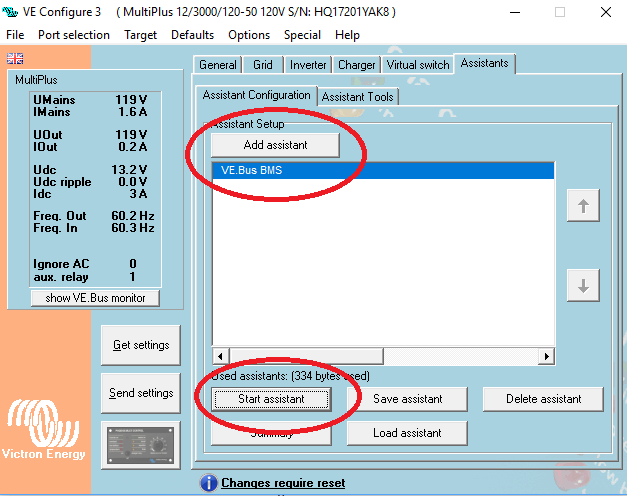Click show VE.Bus monitor button
The width and height of the screenshot is (627, 496).
pyautogui.click(x=95, y=298)
